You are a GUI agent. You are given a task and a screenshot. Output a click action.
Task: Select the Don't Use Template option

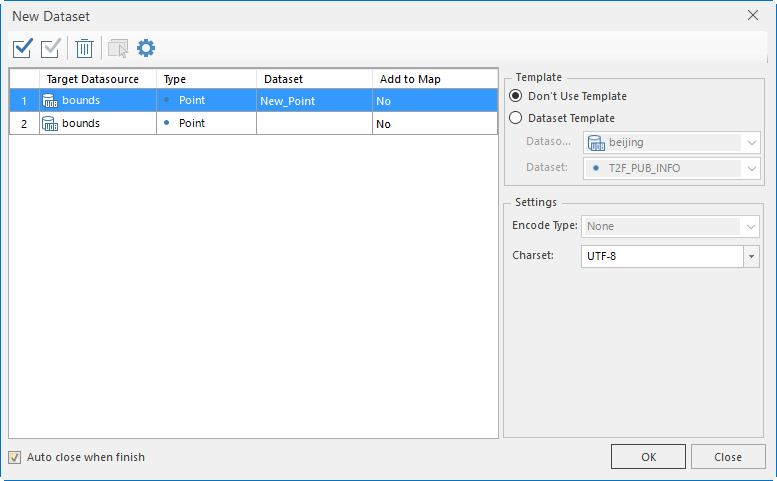tap(517, 96)
